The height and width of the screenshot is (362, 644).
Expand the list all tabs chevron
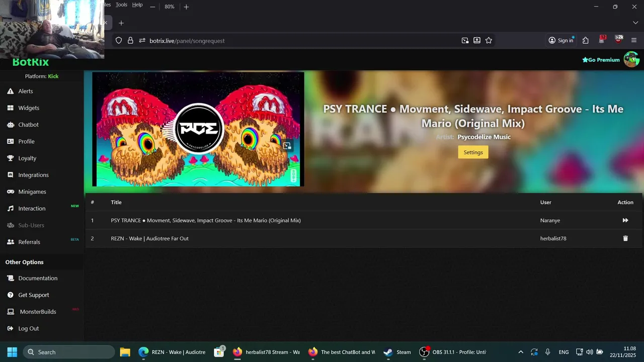click(635, 23)
